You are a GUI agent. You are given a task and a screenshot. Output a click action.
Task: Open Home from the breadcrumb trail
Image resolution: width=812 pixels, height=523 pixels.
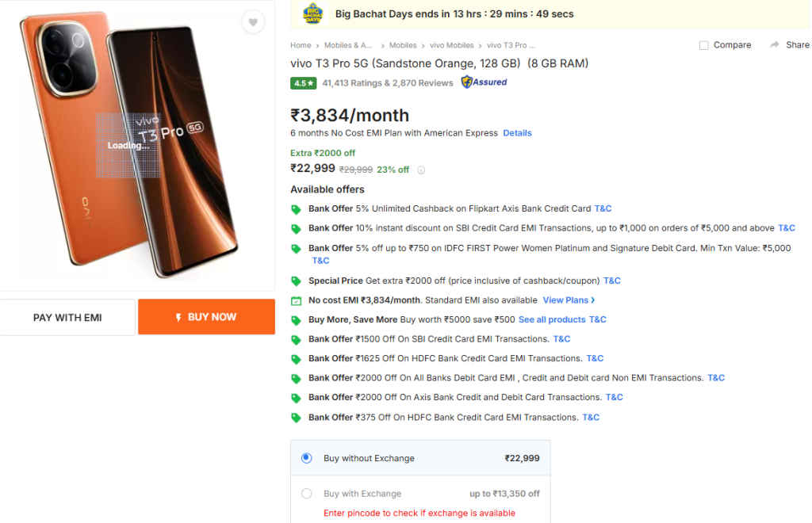(301, 45)
